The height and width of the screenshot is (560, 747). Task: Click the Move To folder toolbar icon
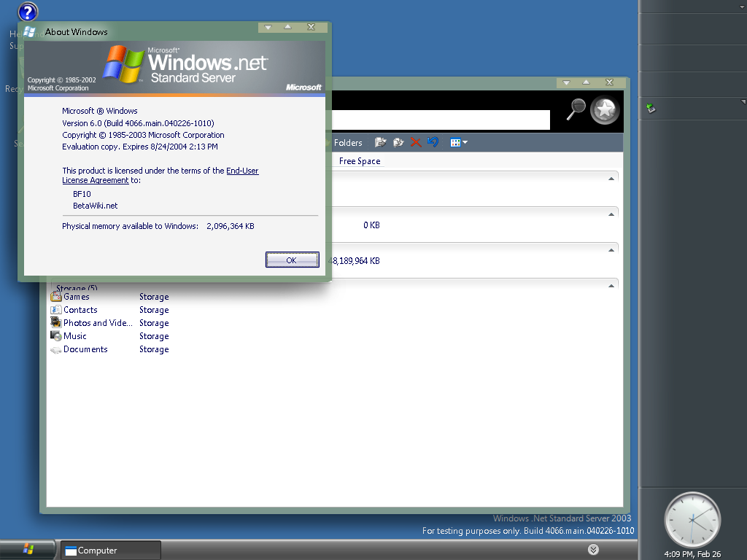[380, 142]
